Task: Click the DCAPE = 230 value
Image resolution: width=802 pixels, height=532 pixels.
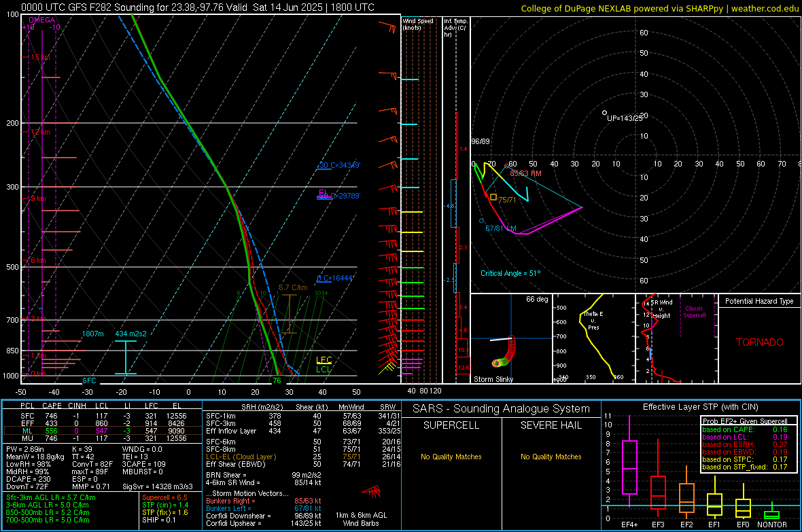Action: tap(28, 479)
